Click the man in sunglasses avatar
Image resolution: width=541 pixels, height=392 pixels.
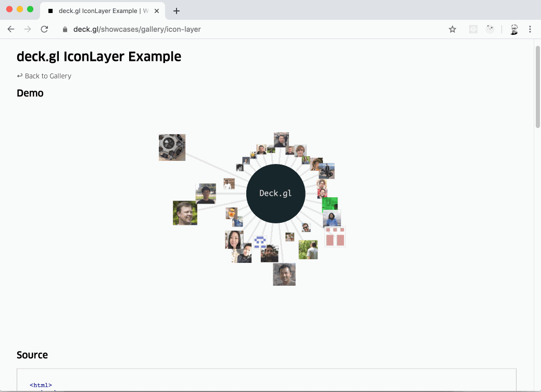click(306, 227)
